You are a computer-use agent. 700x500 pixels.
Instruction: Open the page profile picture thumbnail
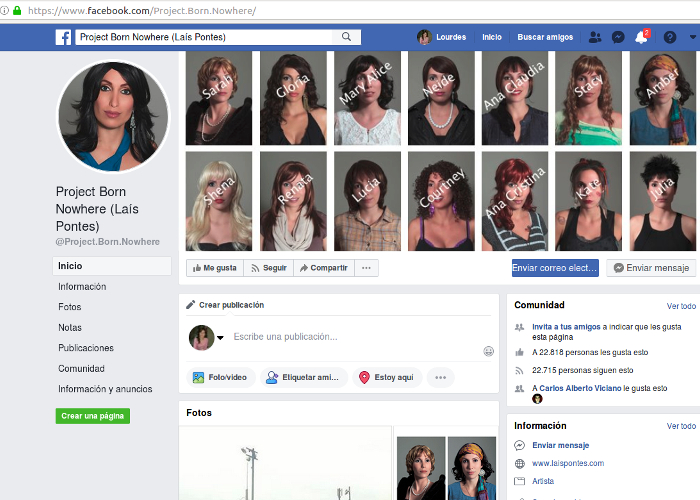click(113, 117)
